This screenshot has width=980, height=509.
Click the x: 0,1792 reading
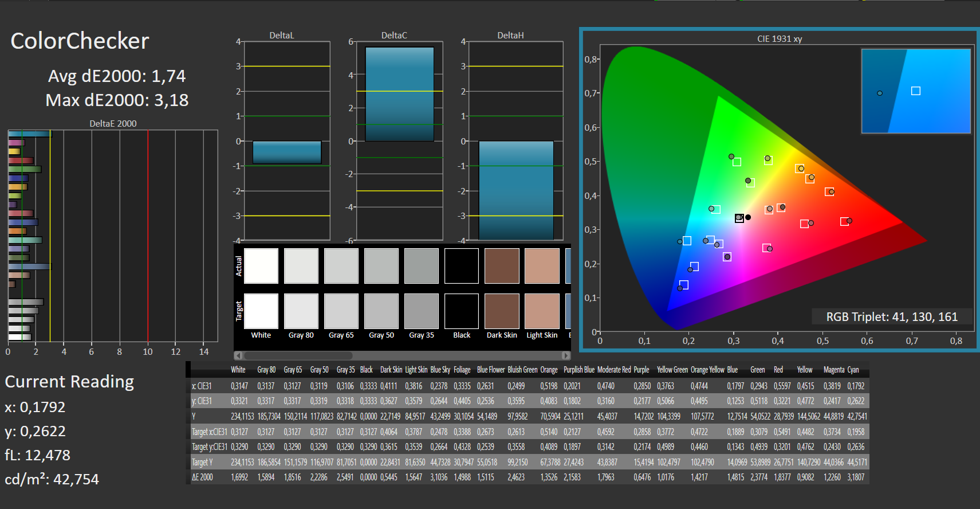35,407
